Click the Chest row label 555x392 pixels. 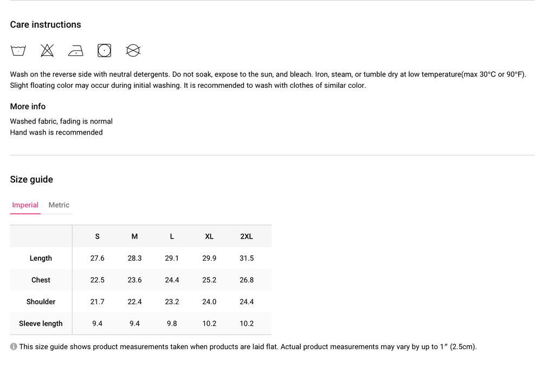point(41,280)
